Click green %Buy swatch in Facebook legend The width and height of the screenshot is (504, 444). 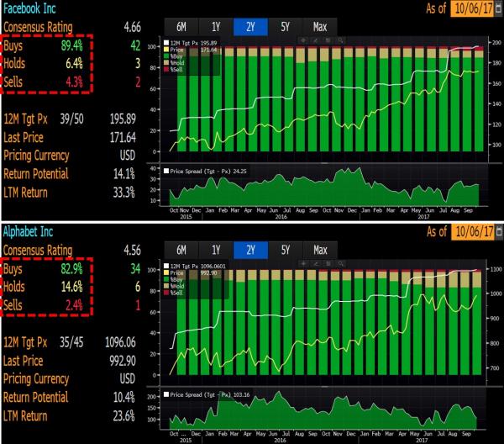point(166,56)
